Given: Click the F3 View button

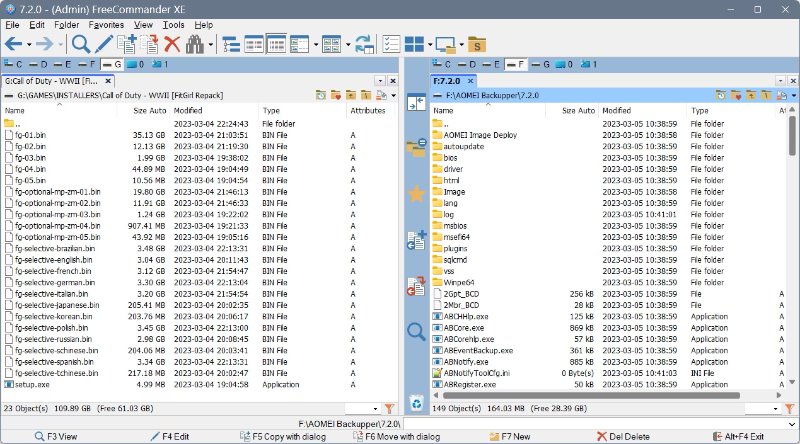Looking at the screenshot, I should click(x=56, y=436).
